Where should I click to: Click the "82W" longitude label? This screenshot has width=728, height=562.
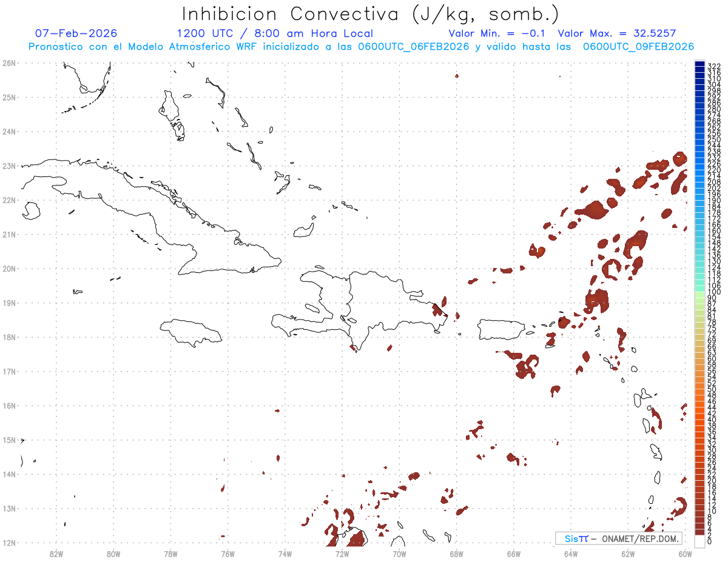point(56,553)
